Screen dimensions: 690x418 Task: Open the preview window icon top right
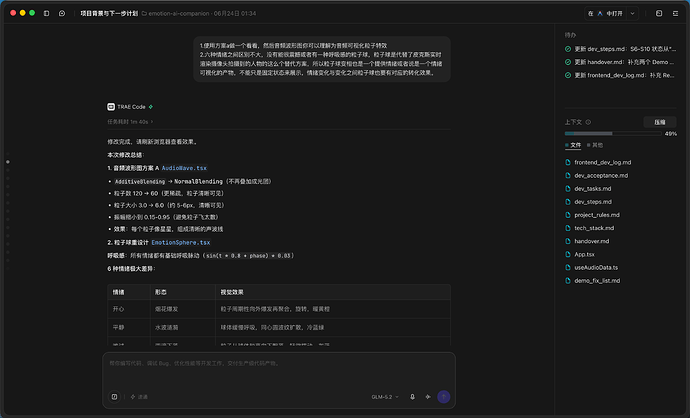(x=659, y=13)
